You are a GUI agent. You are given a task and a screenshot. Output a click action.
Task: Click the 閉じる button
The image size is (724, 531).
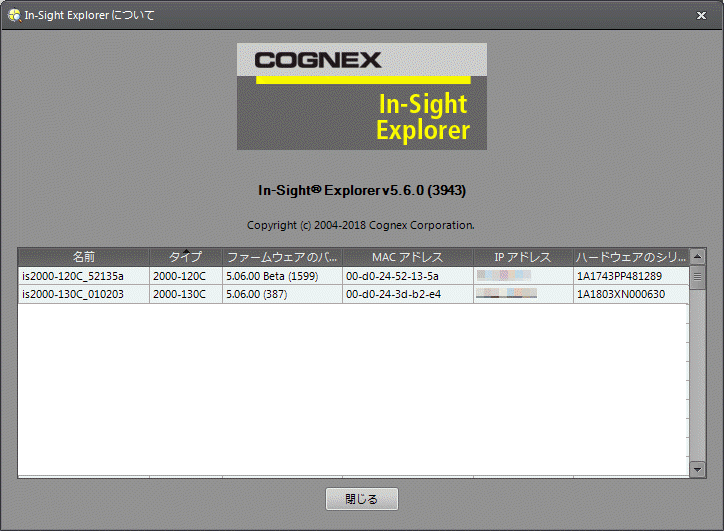pyautogui.click(x=362, y=499)
